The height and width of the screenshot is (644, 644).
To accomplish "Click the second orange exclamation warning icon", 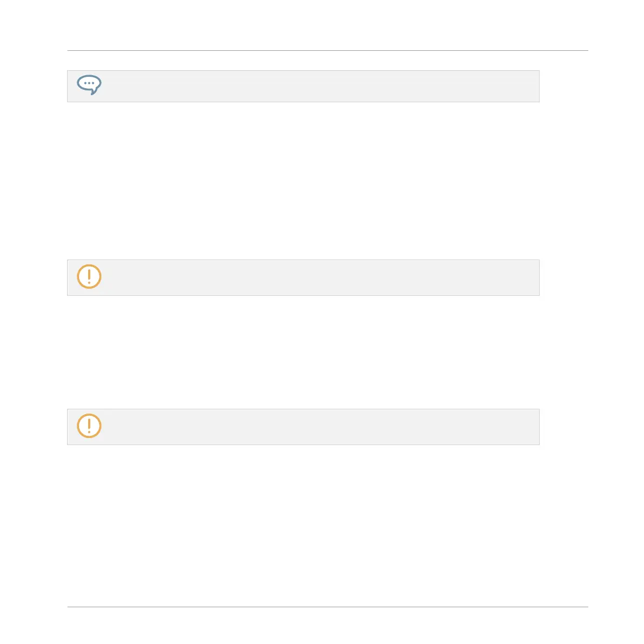I will pos(89,426).
